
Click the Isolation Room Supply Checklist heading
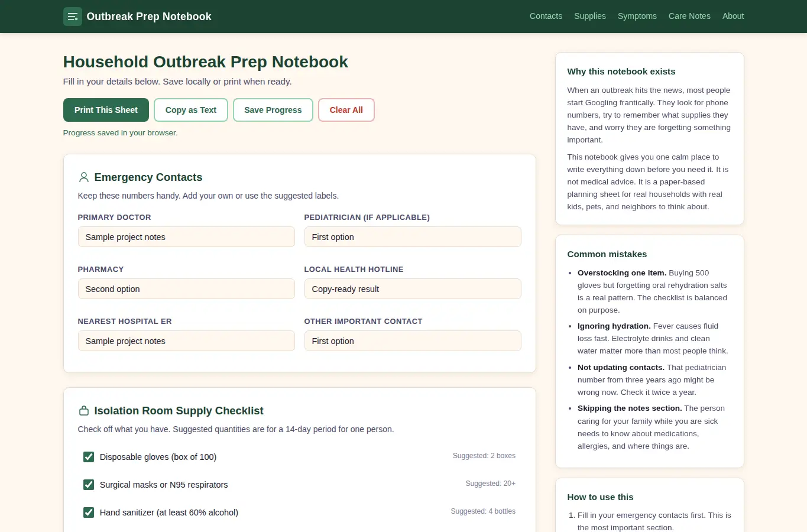pyautogui.click(x=179, y=411)
